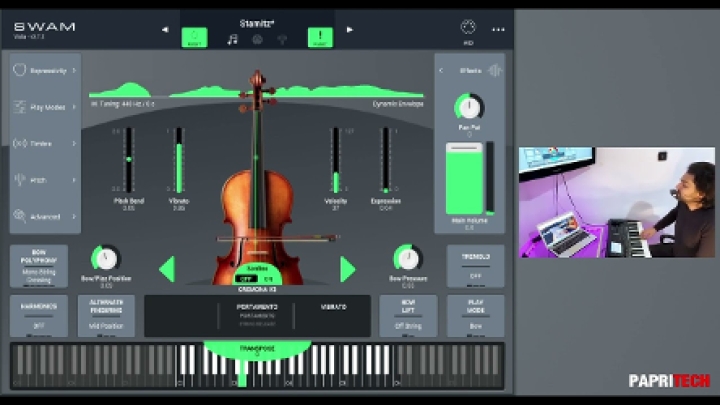Click the Effects waveform icon

tap(495, 70)
